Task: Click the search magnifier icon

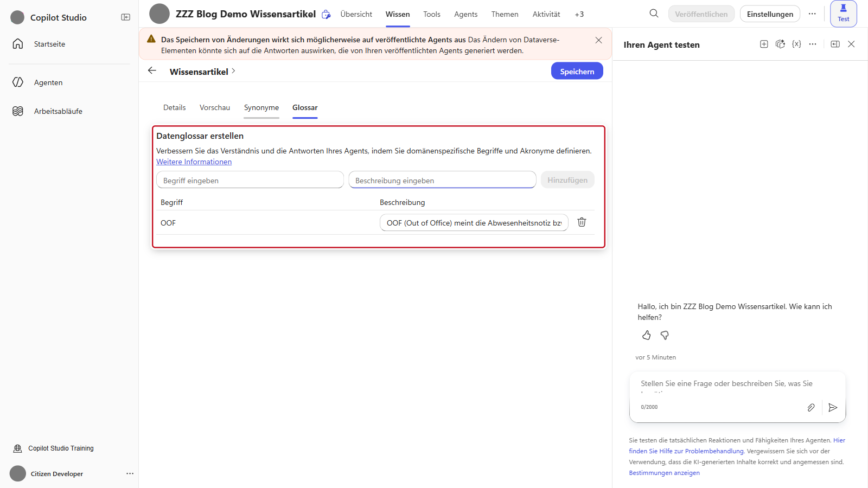Action: pyautogui.click(x=654, y=14)
